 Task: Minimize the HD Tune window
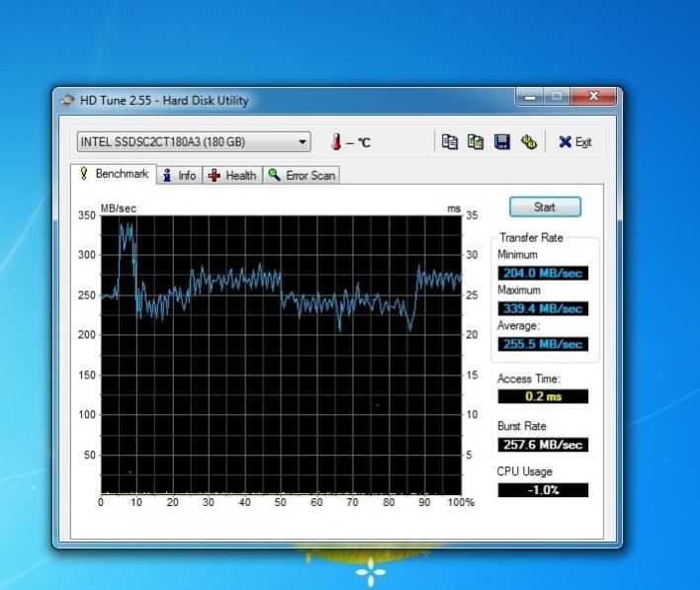530,97
